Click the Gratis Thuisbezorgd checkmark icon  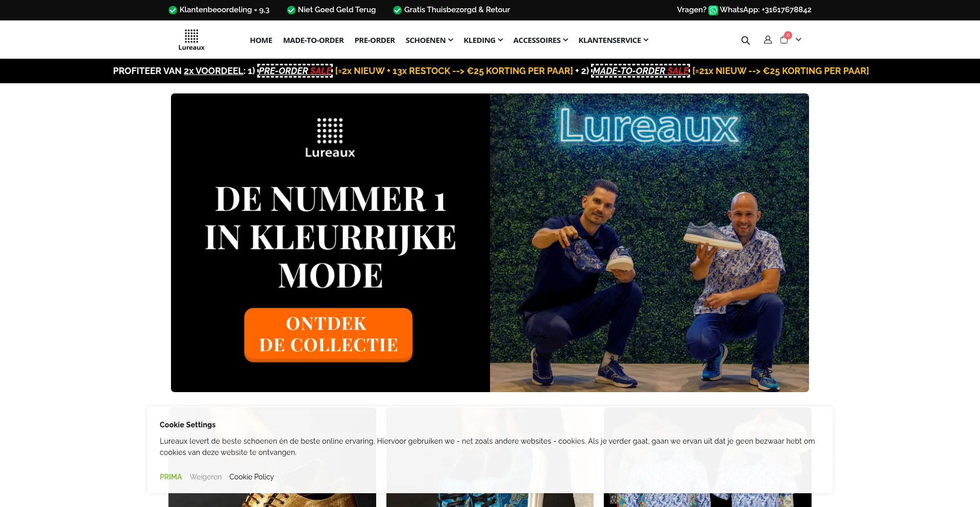tap(398, 10)
